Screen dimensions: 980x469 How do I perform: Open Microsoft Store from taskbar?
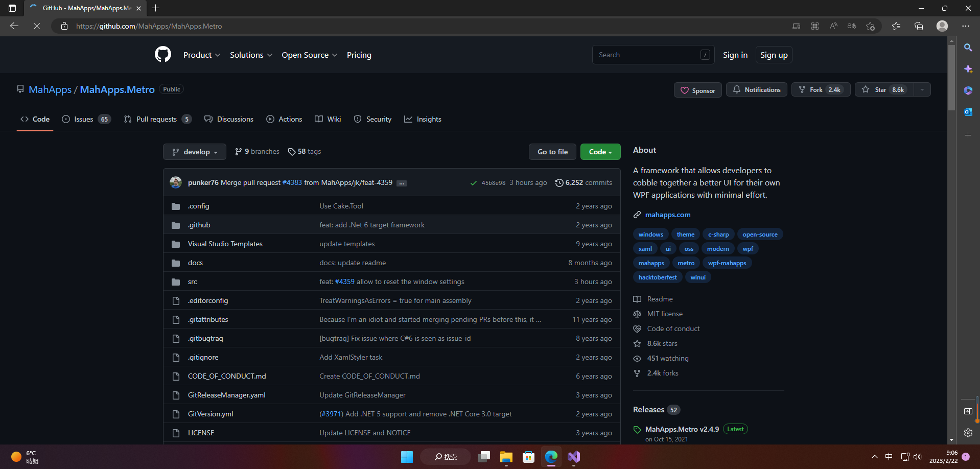528,457
